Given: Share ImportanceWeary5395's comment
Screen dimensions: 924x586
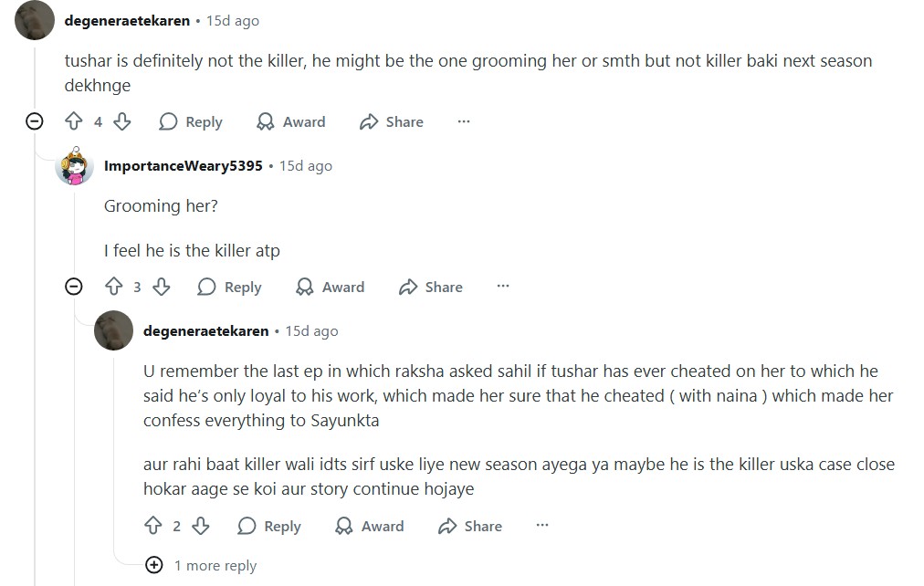Looking at the screenshot, I should point(431,287).
